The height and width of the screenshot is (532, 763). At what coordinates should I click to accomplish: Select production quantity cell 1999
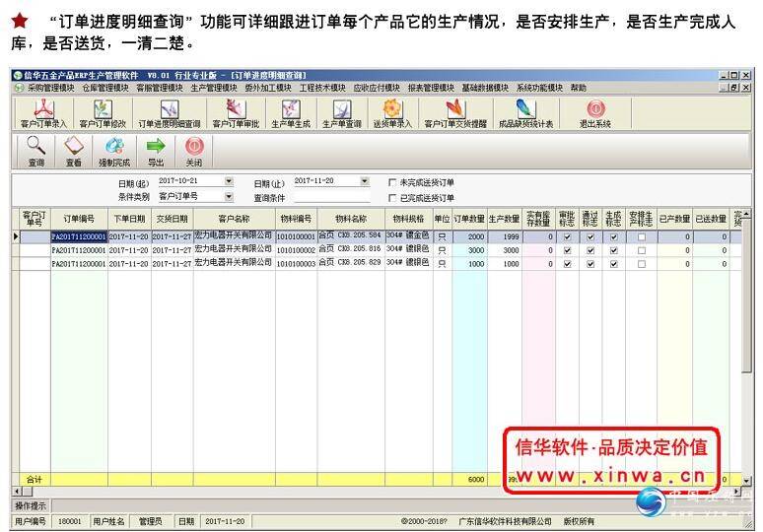[505, 236]
